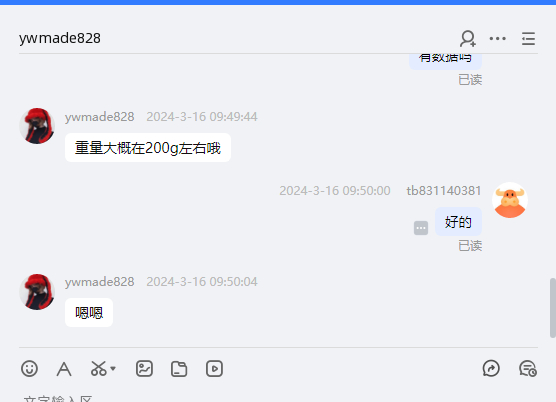Toggle the side panel list icon
556x402 pixels.
(x=528, y=38)
